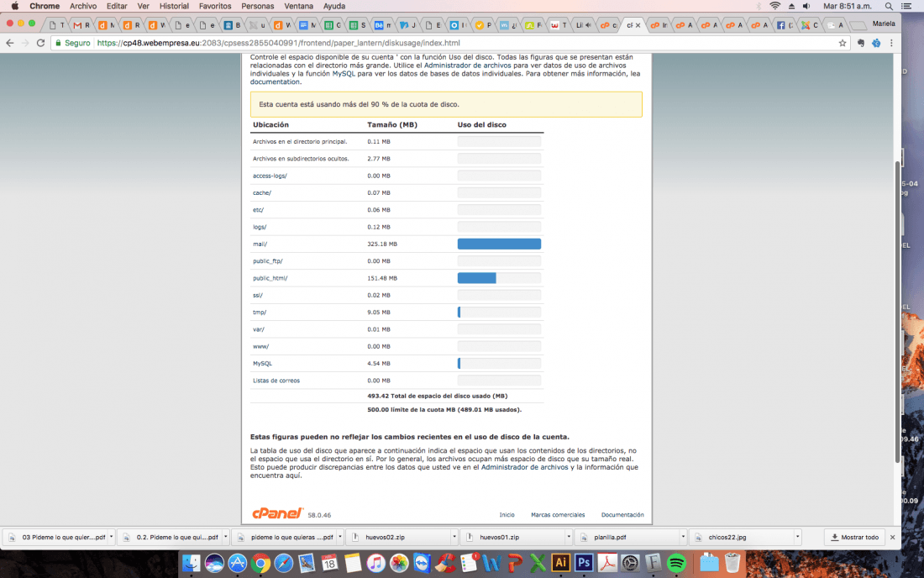Bookmark this page with the star icon
924x578 pixels.
(x=842, y=43)
